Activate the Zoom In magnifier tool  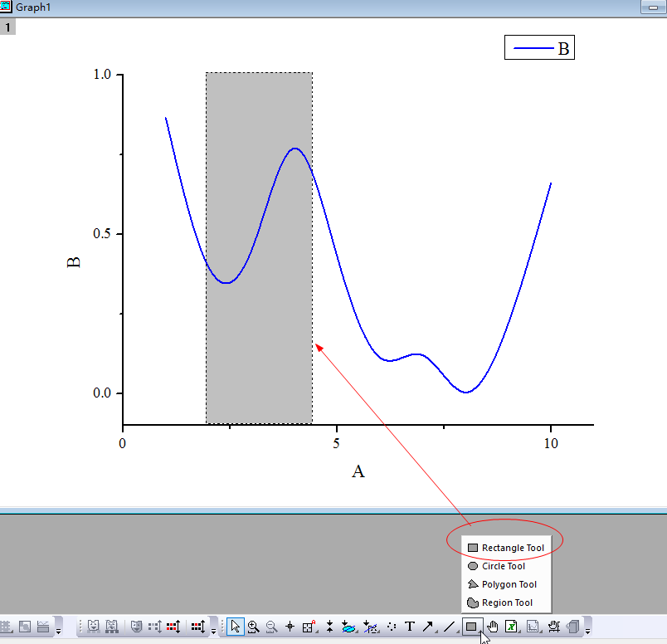pyautogui.click(x=254, y=627)
